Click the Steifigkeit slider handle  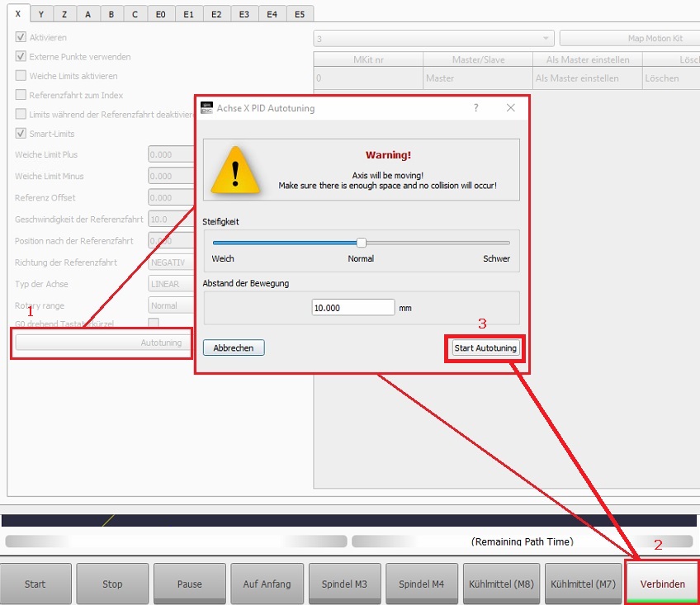361,243
